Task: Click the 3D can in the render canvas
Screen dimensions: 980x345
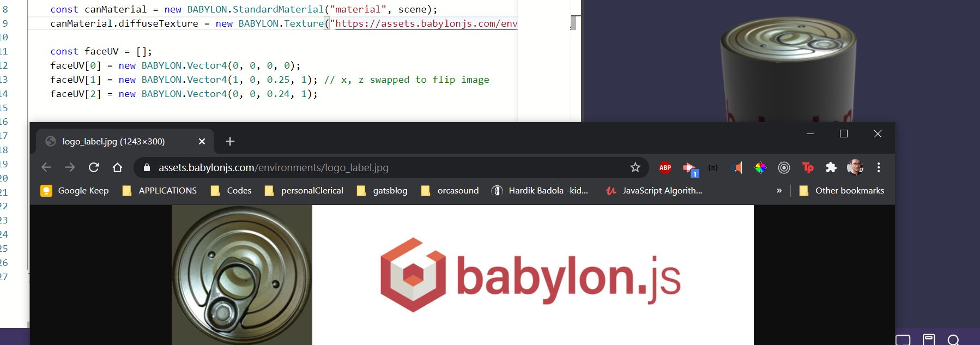Action: click(x=789, y=69)
